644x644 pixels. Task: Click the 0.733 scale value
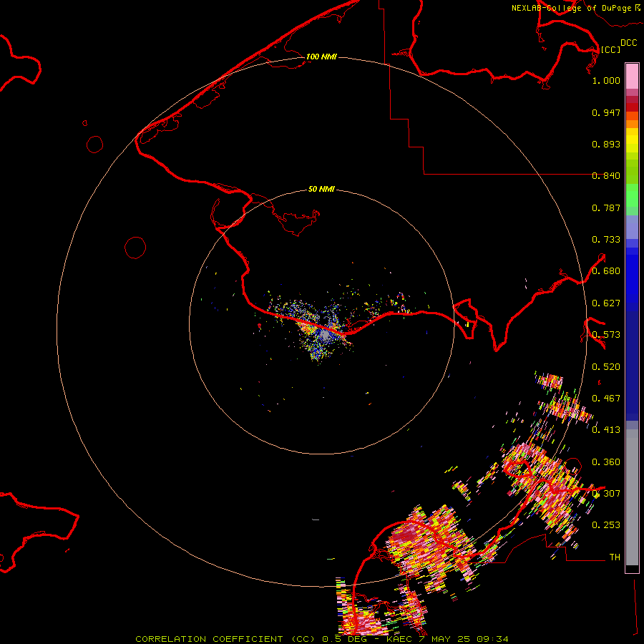(x=606, y=240)
